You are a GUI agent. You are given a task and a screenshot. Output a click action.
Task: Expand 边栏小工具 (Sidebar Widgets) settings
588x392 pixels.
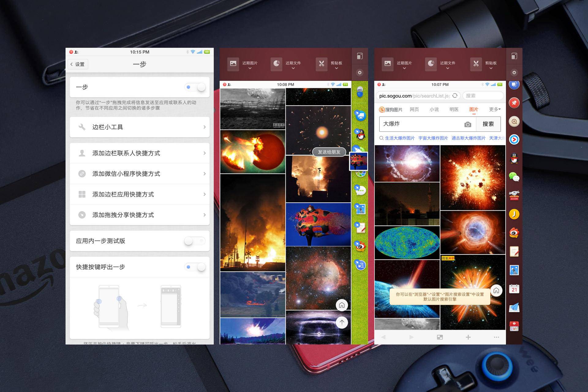coord(138,127)
